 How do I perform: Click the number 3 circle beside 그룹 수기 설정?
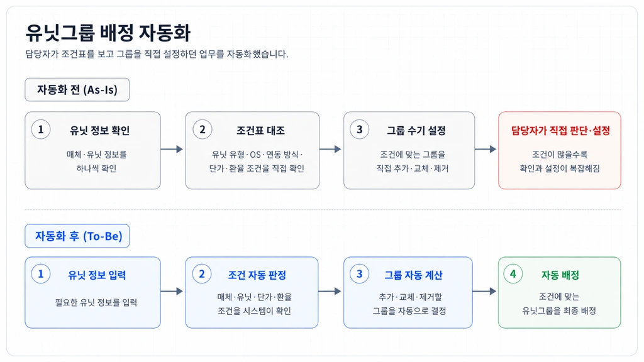coord(359,129)
